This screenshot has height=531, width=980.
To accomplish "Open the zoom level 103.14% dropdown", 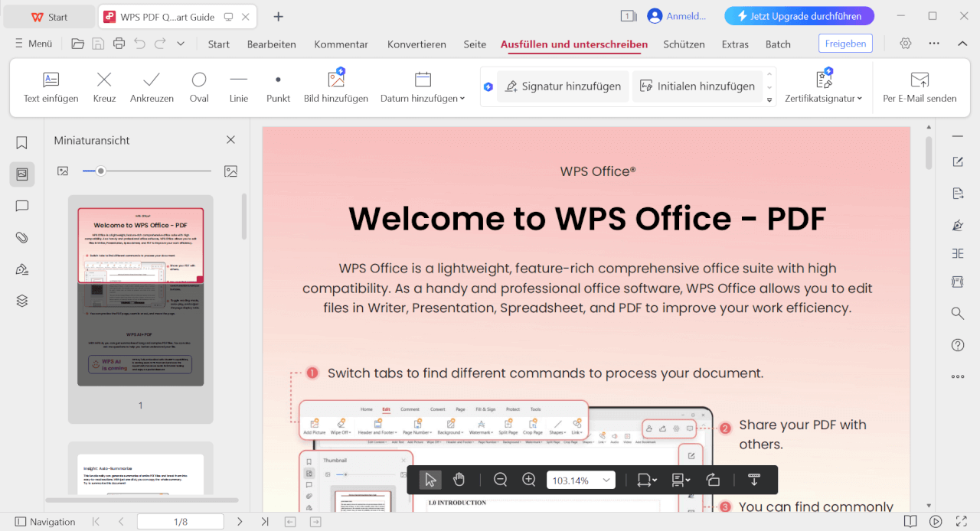I will (x=607, y=481).
